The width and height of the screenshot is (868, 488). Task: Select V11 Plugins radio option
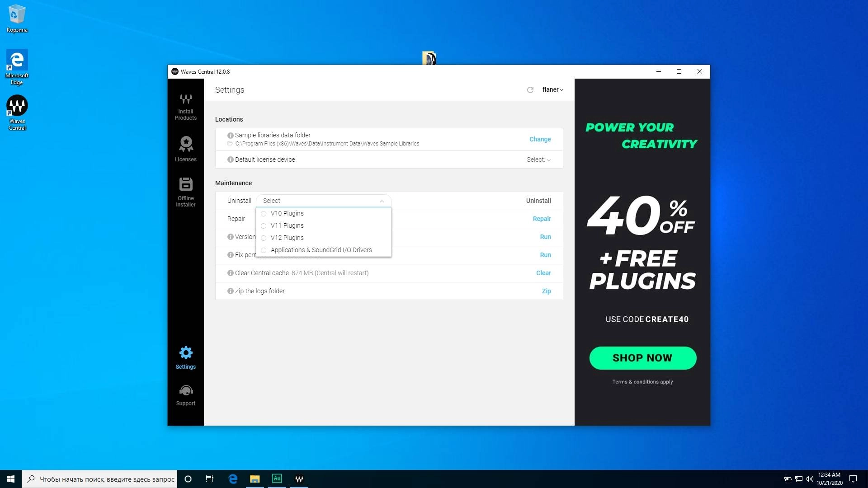point(264,226)
